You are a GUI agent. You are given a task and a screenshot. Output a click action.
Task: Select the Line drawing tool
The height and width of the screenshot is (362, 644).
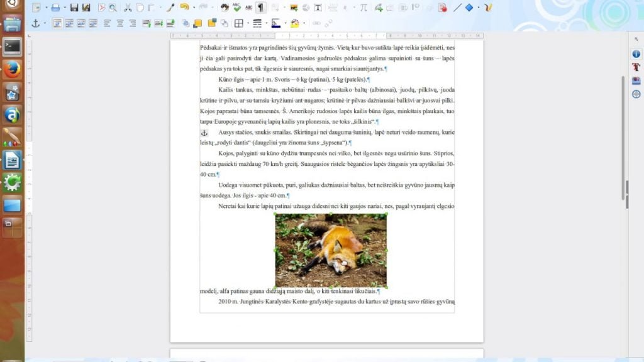tap(457, 8)
